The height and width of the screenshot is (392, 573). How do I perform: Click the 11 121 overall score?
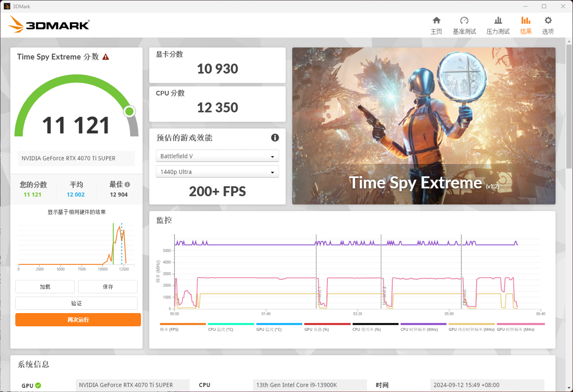coord(76,125)
